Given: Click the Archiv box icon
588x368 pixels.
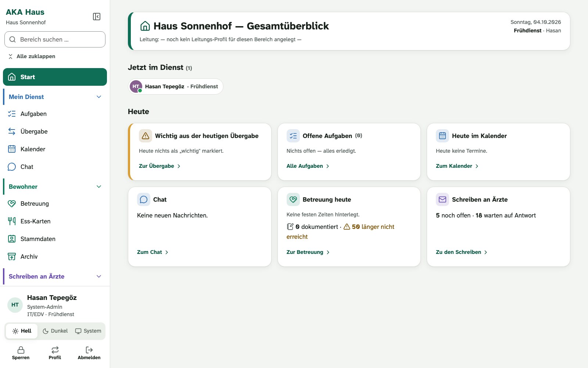Looking at the screenshot, I should pyautogui.click(x=12, y=256).
